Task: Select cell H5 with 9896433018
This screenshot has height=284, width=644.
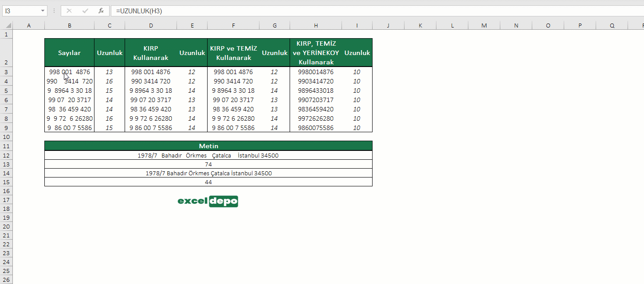Action: pos(316,91)
